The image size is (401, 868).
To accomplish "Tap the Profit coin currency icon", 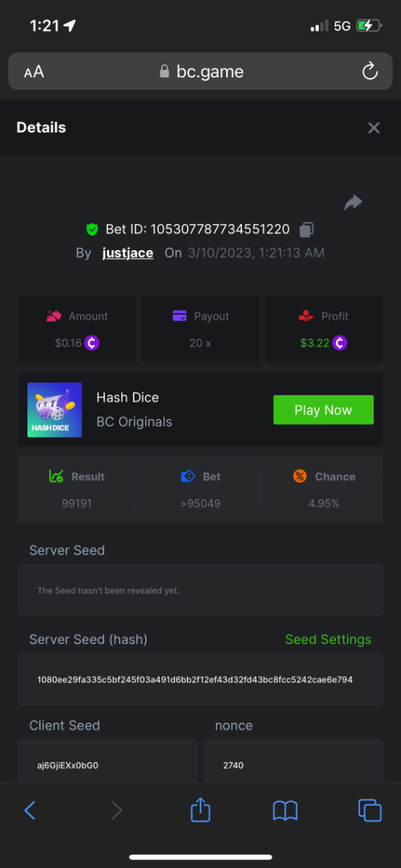I will point(340,343).
